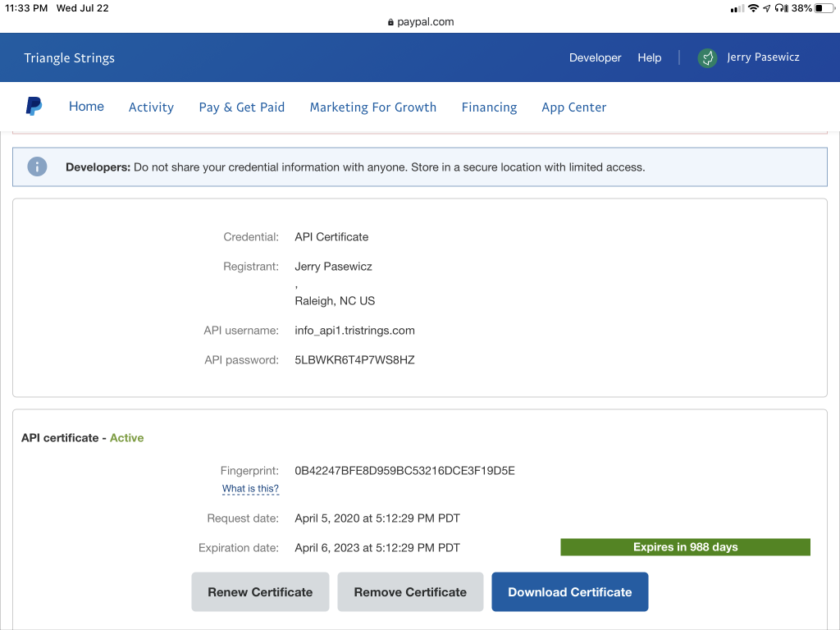
Task: Click the API password: label
Action: click(x=242, y=360)
